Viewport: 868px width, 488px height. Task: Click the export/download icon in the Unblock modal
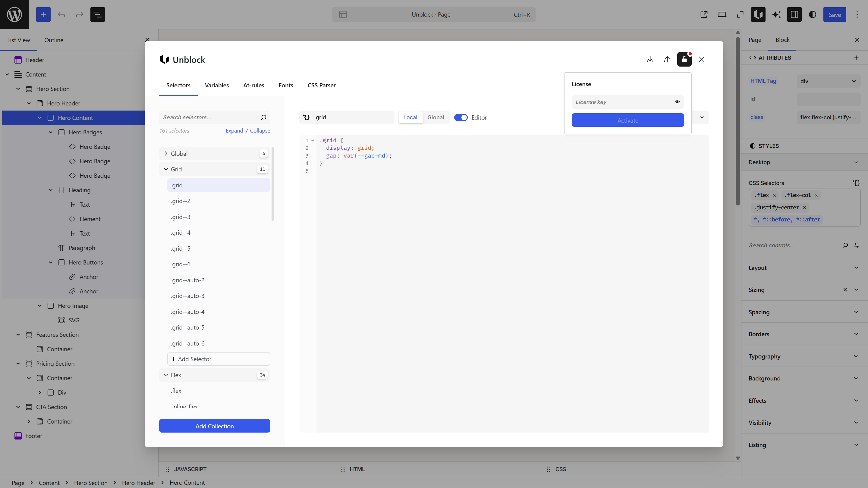pyautogui.click(x=650, y=59)
